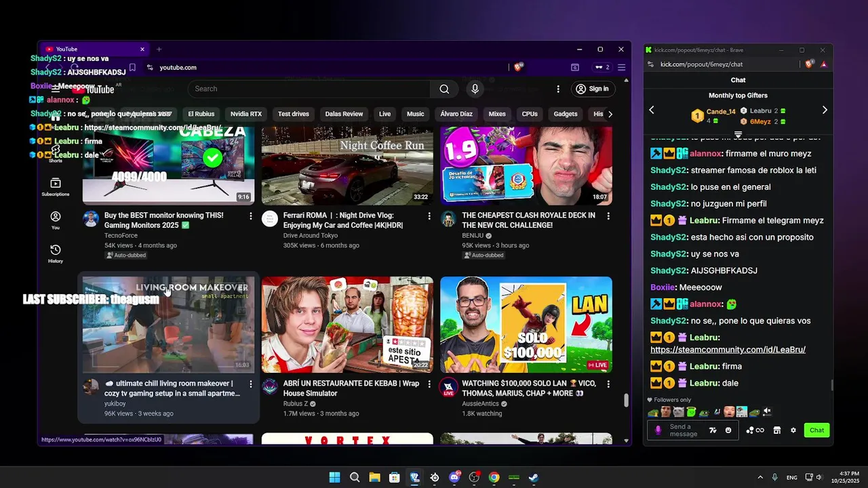Open the kebab restaurant video thumbnail
The width and height of the screenshot is (868, 488).
[347, 325]
